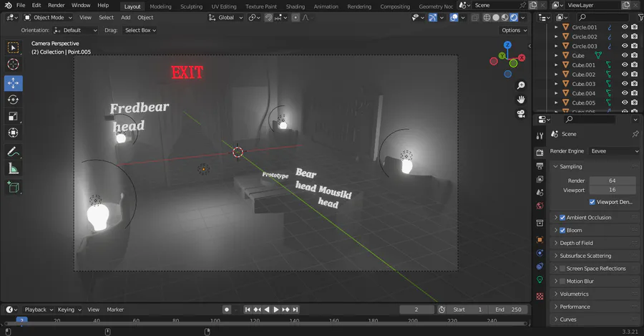The width and height of the screenshot is (644, 336).
Task: Click the pan hand viewport icon
Action: (521, 100)
